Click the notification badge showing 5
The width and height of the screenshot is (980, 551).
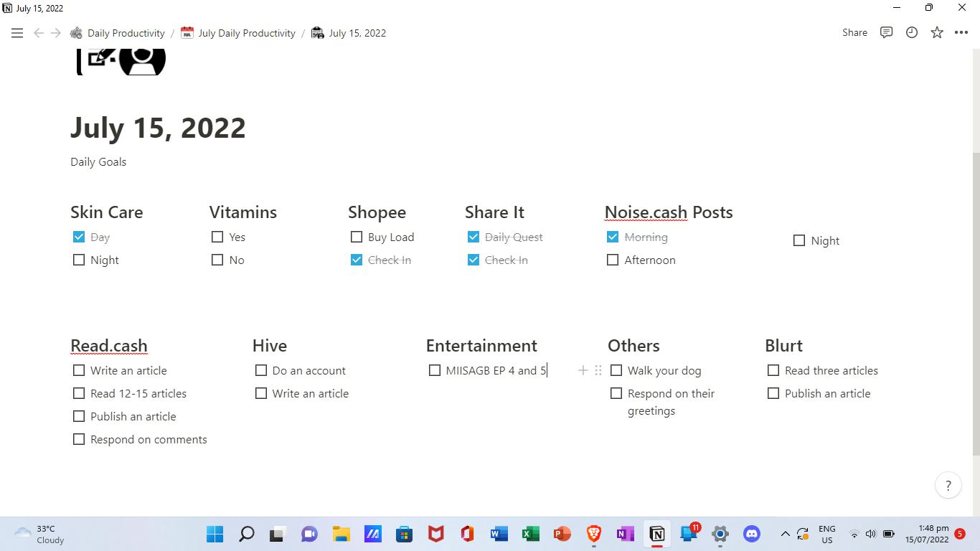coord(960,534)
